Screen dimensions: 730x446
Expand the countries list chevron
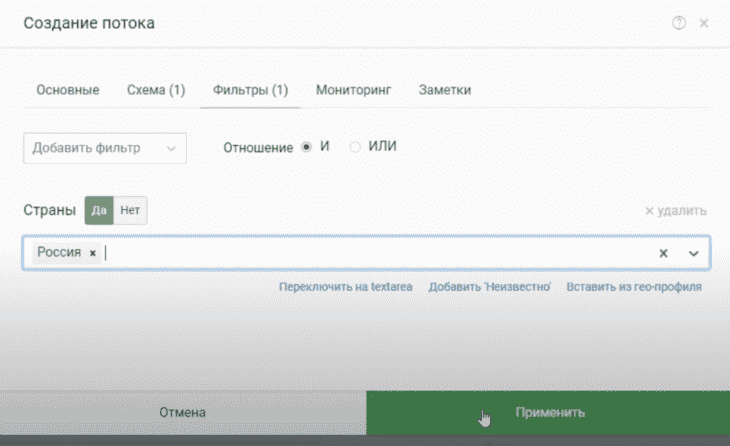pyautogui.click(x=694, y=253)
